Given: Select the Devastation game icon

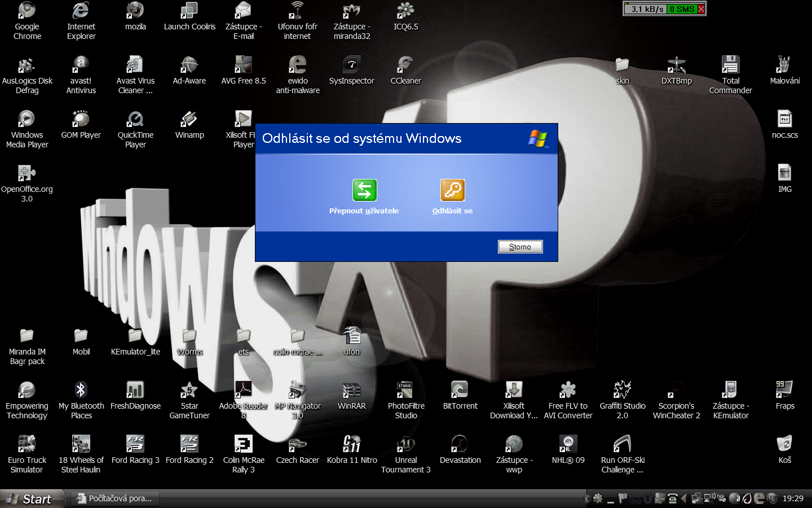Looking at the screenshot, I should point(460,444).
